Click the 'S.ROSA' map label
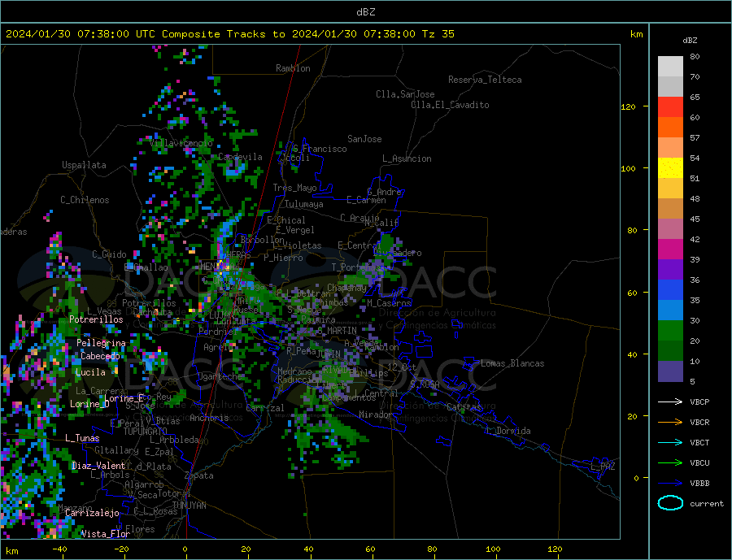The image size is (732, 560). click(425, 384)
